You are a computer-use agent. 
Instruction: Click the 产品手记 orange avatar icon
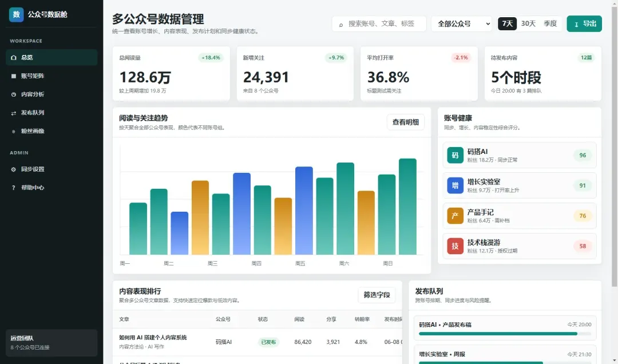tap(455, 216)
